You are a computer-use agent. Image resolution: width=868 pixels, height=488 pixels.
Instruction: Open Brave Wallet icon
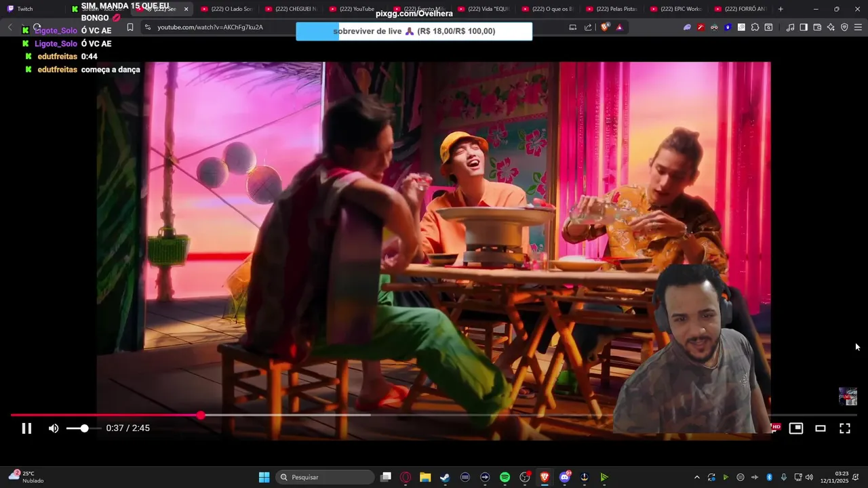[817, 27]
